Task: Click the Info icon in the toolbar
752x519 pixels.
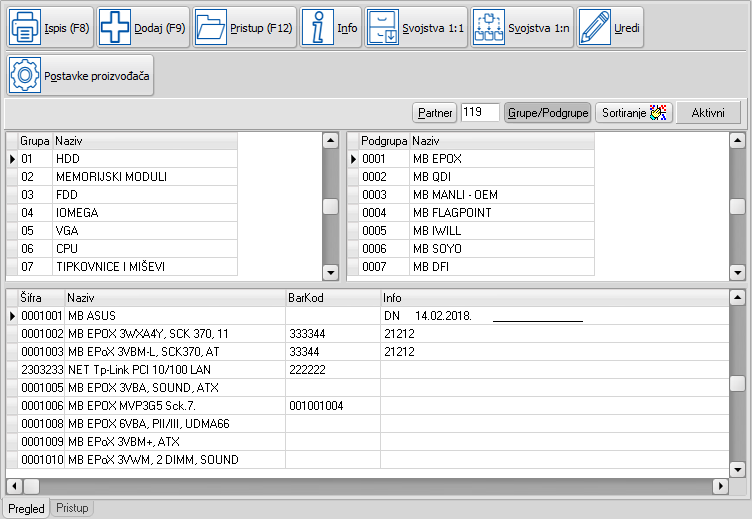Action: point(318,27)
